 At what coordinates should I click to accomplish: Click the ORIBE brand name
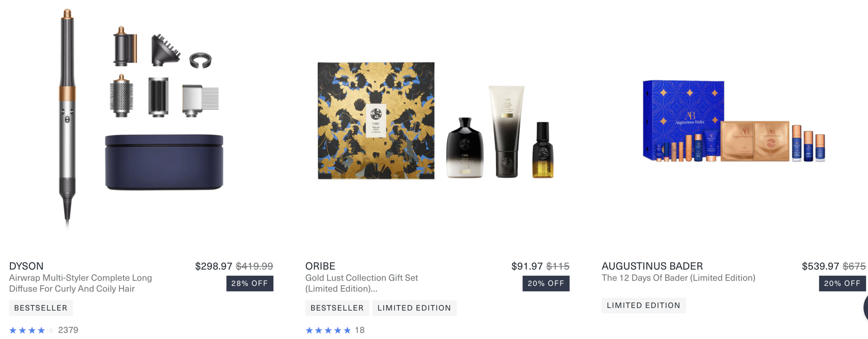tap(320, 266)
